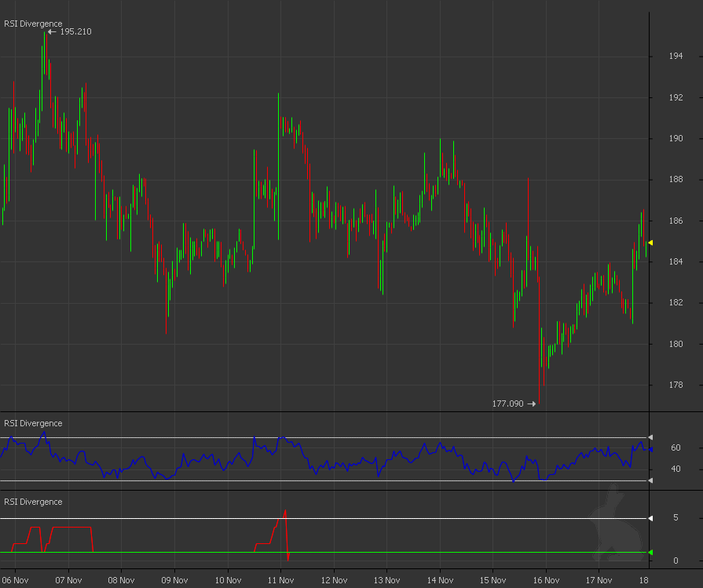703x588 pixels.
Task: Click the 192 price axis label
Action: point(676,97)
